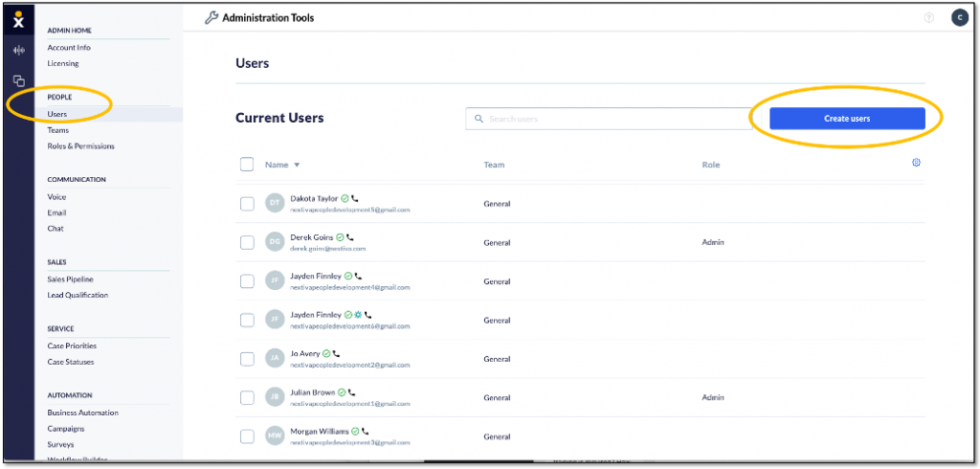Click the Nextiva X logo icon

pos(19,19)
